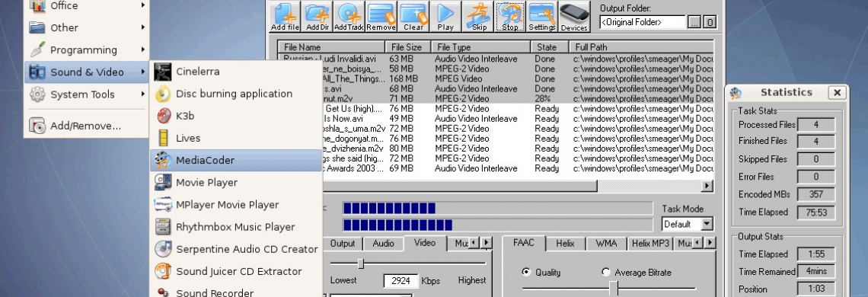Viewport: 868px width, 297px height.
Task: Click the file list scroll-right arrow
Action: (x=707, y=186)
